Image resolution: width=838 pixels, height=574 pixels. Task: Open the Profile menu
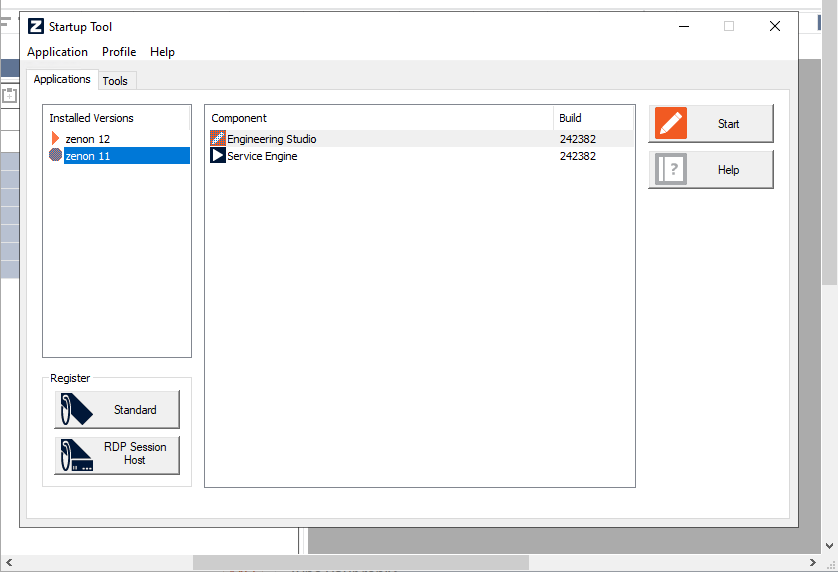(119, 52)
